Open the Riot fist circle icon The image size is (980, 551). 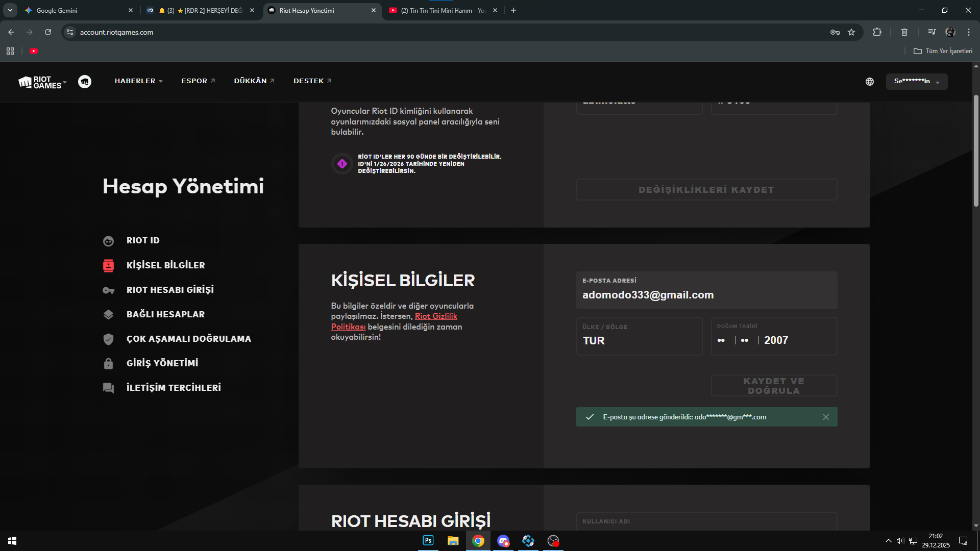85,82
